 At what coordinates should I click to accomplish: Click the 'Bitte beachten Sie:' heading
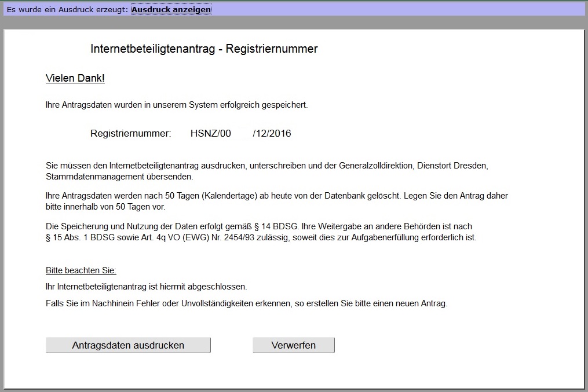[81, 270]
